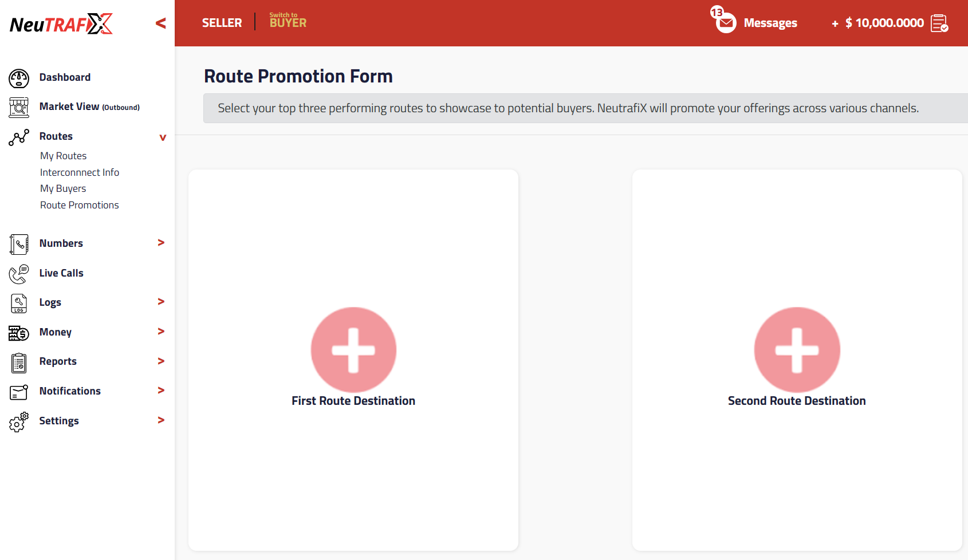Select the SELLER mode label
Viewport: 968px width, 560px height.
[x=222, y=23]
